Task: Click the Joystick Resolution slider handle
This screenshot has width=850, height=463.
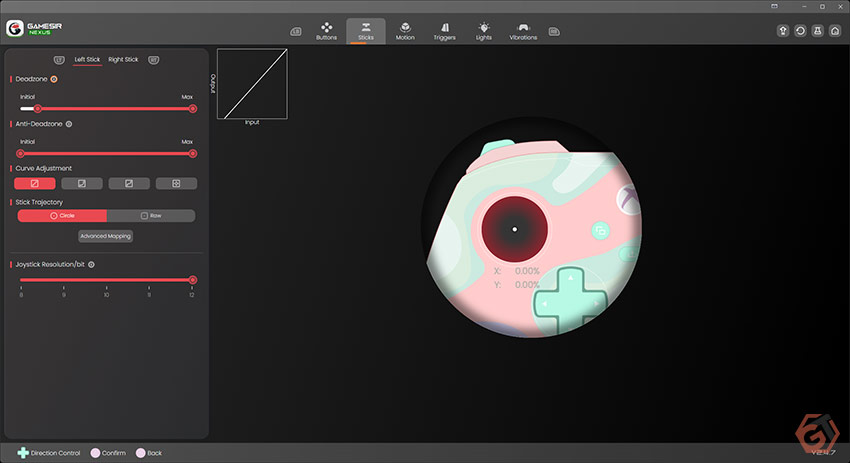Action: [x=192, y=280]
